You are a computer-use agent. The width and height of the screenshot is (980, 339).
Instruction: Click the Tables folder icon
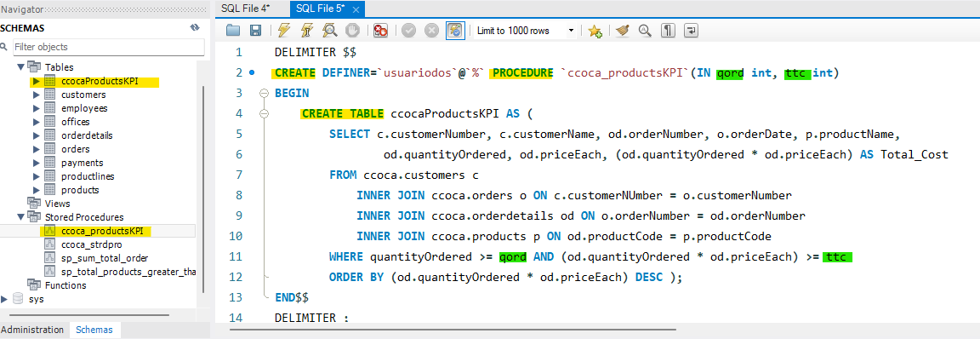(34, 67)
